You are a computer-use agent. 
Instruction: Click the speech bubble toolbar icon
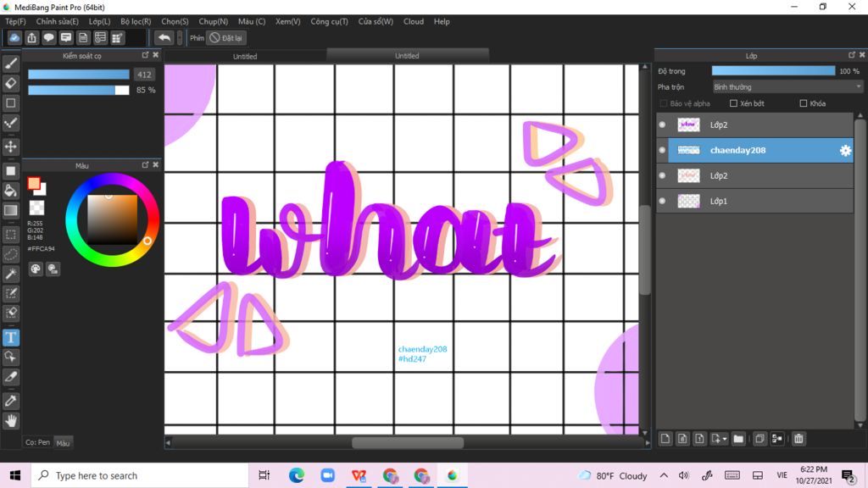tap(48, 37)
